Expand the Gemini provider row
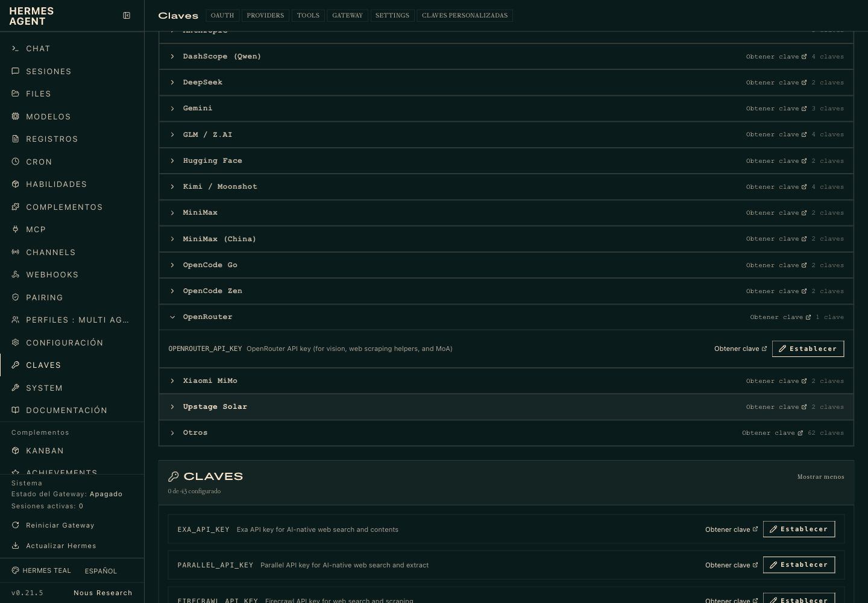This screenshot has height=603, width=868. click(506, 109)
